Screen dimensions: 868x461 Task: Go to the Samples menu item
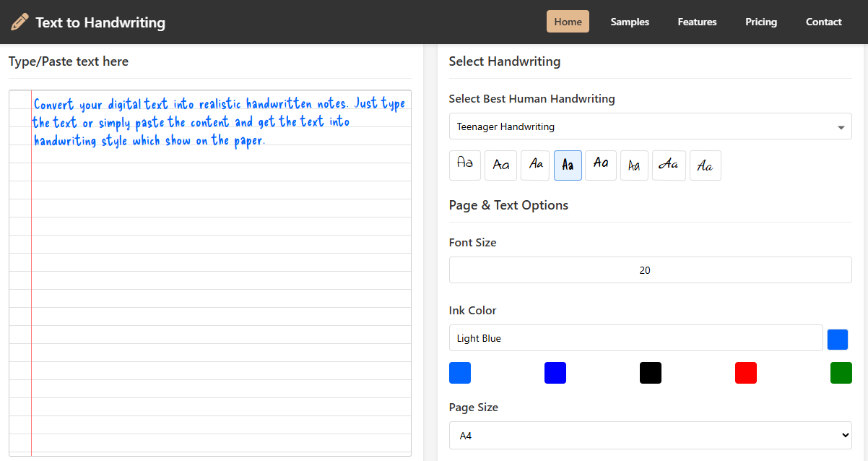[x=629, y=22]
